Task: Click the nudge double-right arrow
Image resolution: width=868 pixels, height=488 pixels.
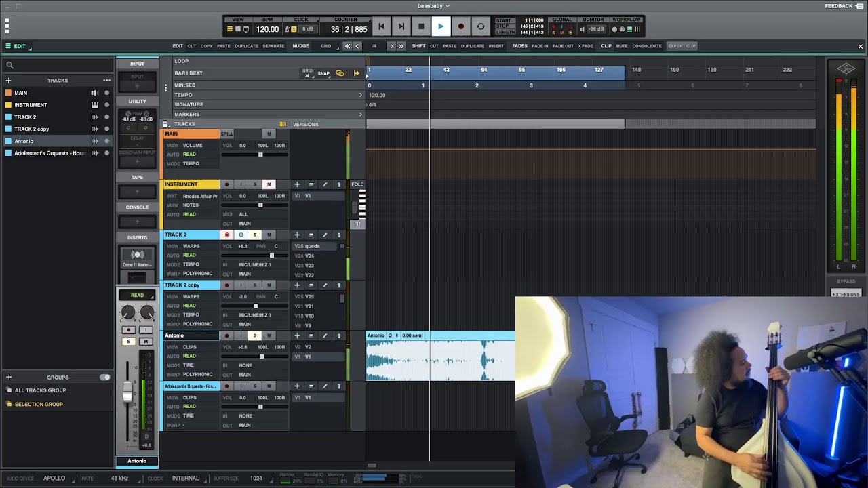Action: [x=401, y=46]
